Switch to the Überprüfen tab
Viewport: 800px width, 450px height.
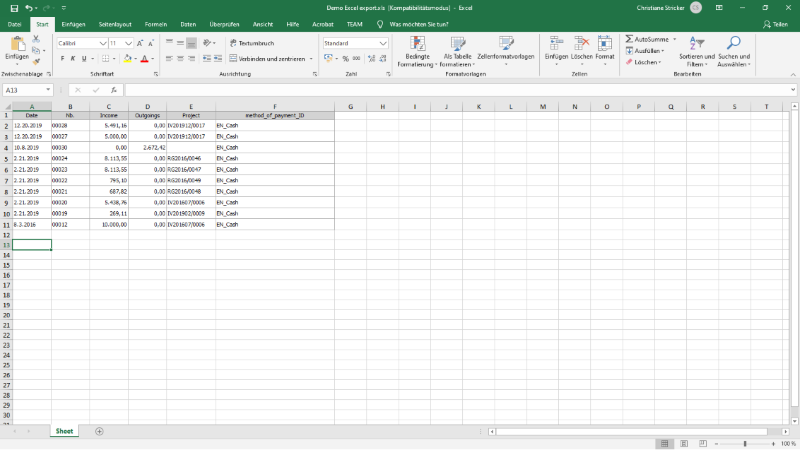point(224,24)
